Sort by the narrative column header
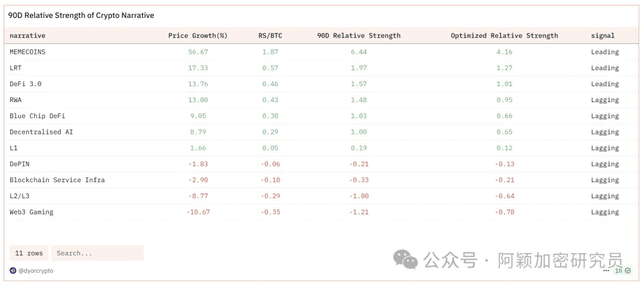Screen dimensions: 644x286 (x=27, y=36)
